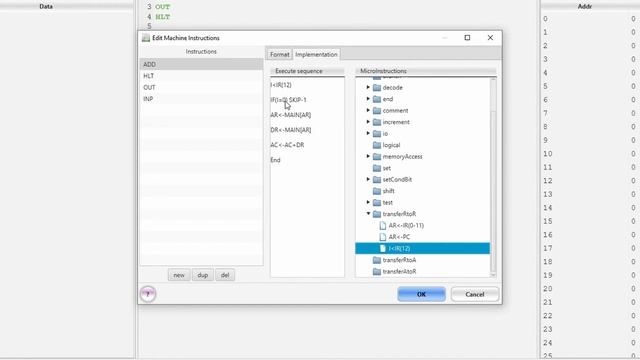This screenshot has height=360, width=640.
Task: Click the Cancel button
Action: pyautogui.click(x=475, y=294)
